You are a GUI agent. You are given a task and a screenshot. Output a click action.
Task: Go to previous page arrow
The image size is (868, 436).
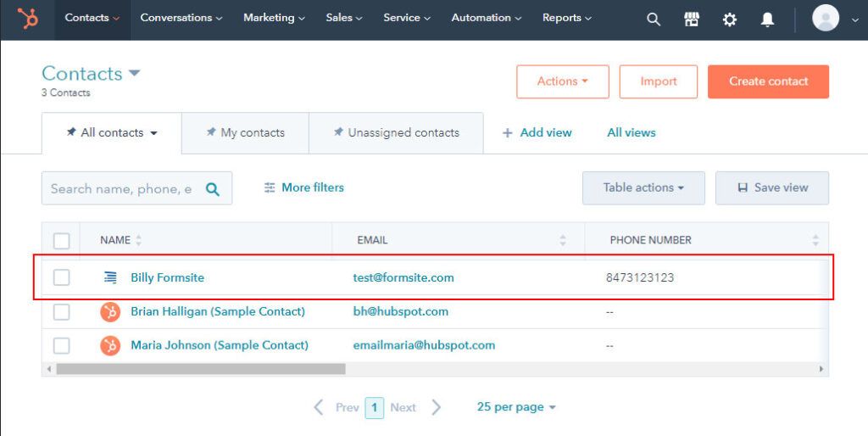(x=319, y=408)
